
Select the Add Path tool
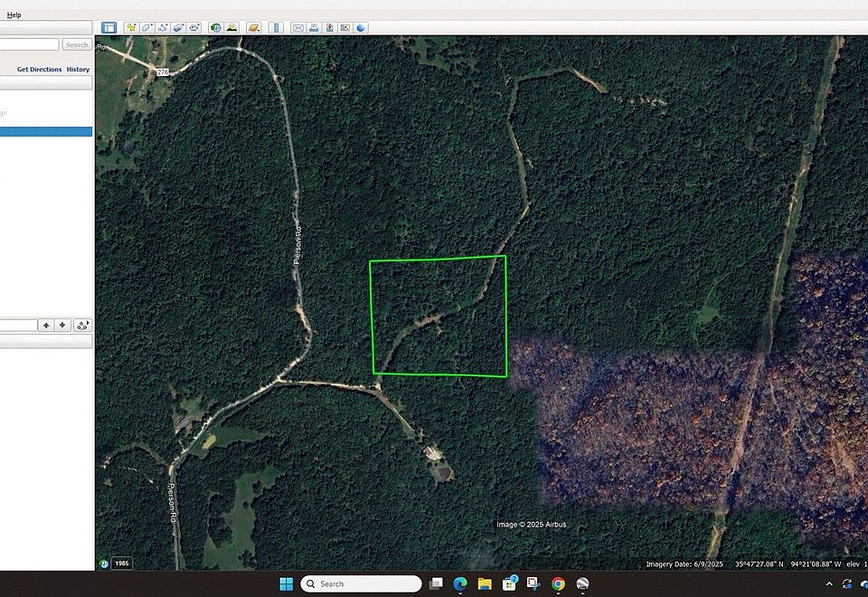pos(163,28)
